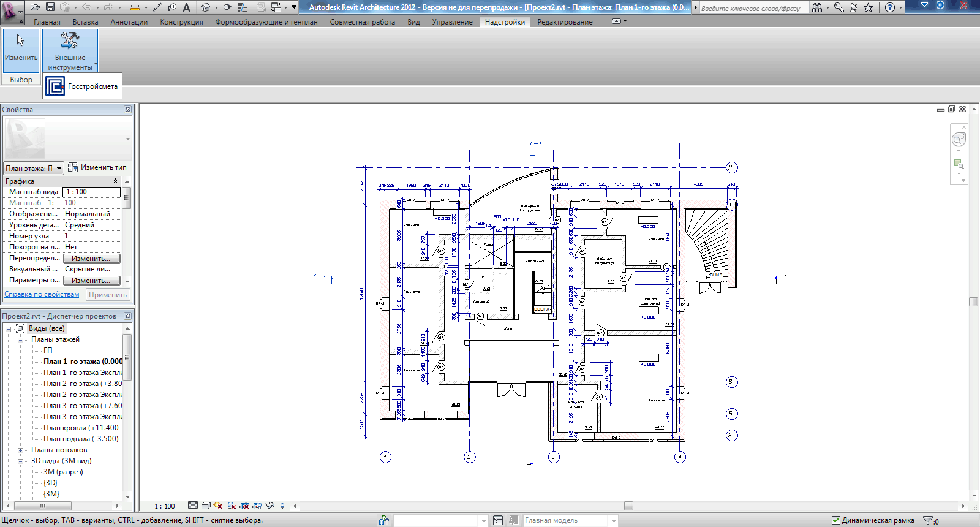
Task: Open the Quick Access Toolbar customize arrow
Action: point(294,7)
